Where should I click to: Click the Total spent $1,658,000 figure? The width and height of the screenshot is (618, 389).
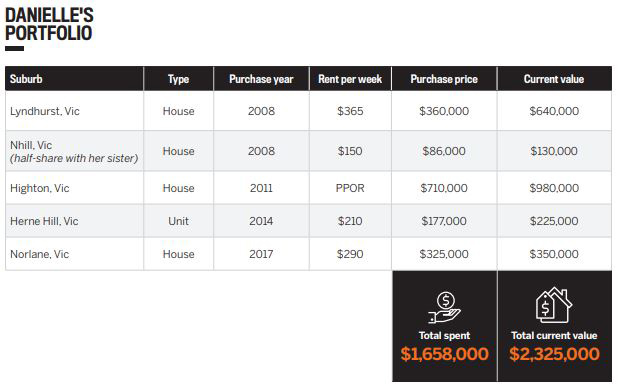(x=445, y=354)
